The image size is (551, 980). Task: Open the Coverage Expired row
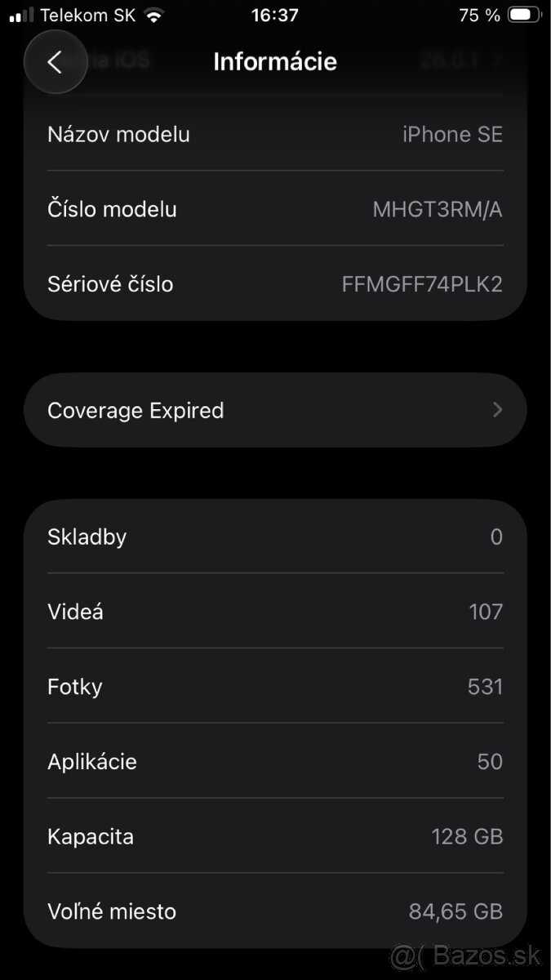[x=245, y=410]
